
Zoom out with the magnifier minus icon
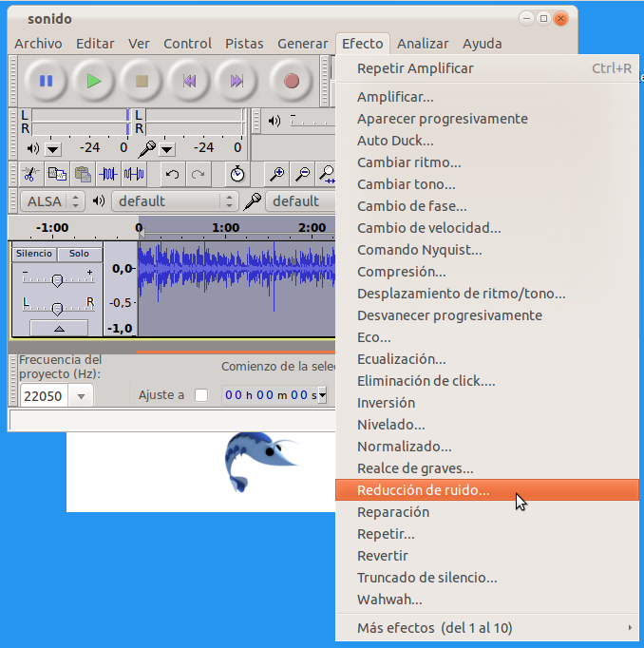pyautogui.click(x=302, y=174)
